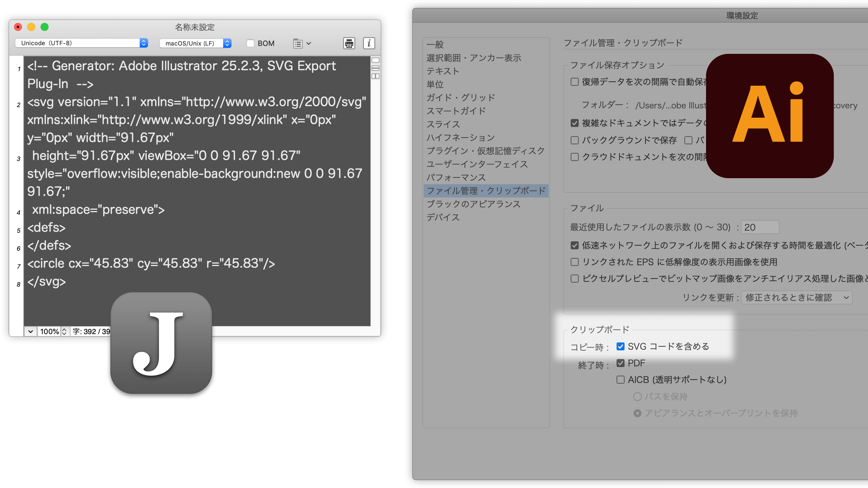The width and height of the screenshot is (868, 488).
Task: Click the 環境設定 dialog title
Action: [742, 16]
